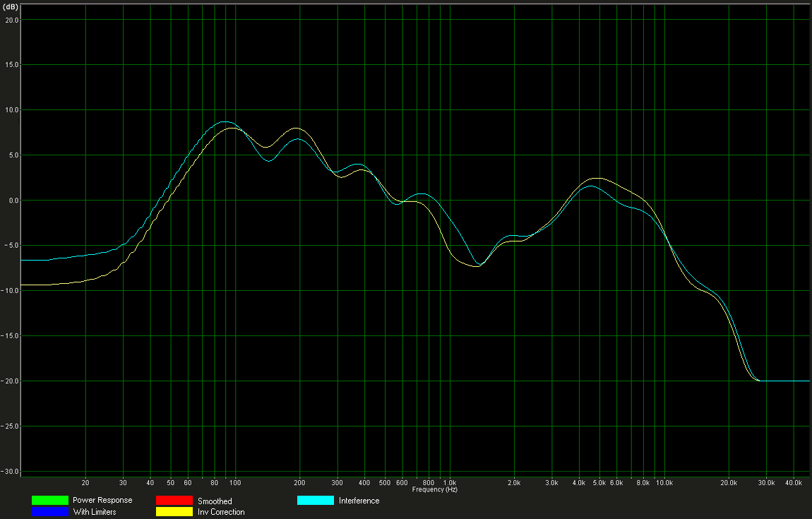The width and height of the screenshot is (812, 519).
Task: Click the green Power Response legend swatch
Action: (x=49, y=501)
